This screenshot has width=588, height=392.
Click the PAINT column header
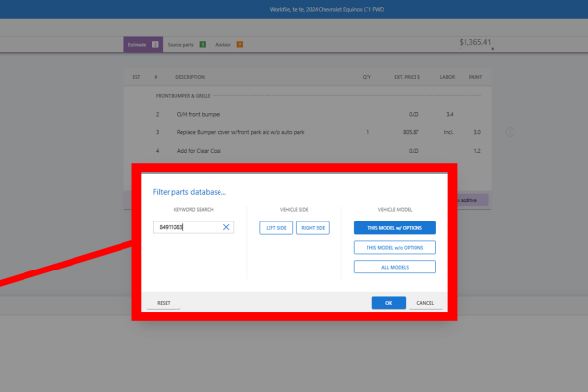click(x=475, y=77)
